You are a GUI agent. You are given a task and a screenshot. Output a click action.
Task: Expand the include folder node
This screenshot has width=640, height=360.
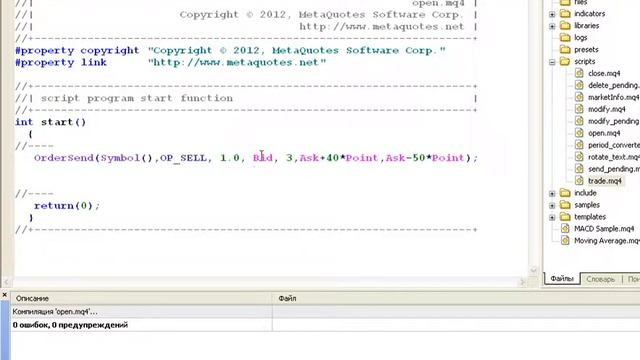(x=552, y=193)
